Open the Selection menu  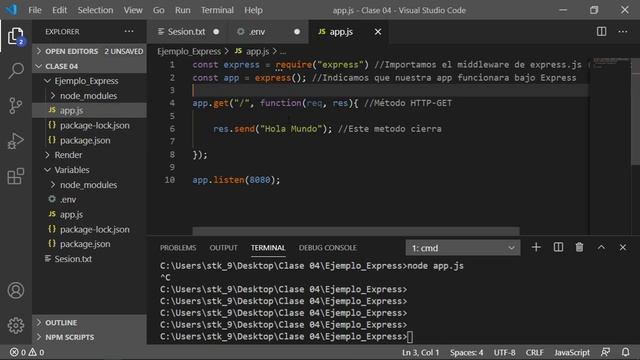[x=95, y=10]
